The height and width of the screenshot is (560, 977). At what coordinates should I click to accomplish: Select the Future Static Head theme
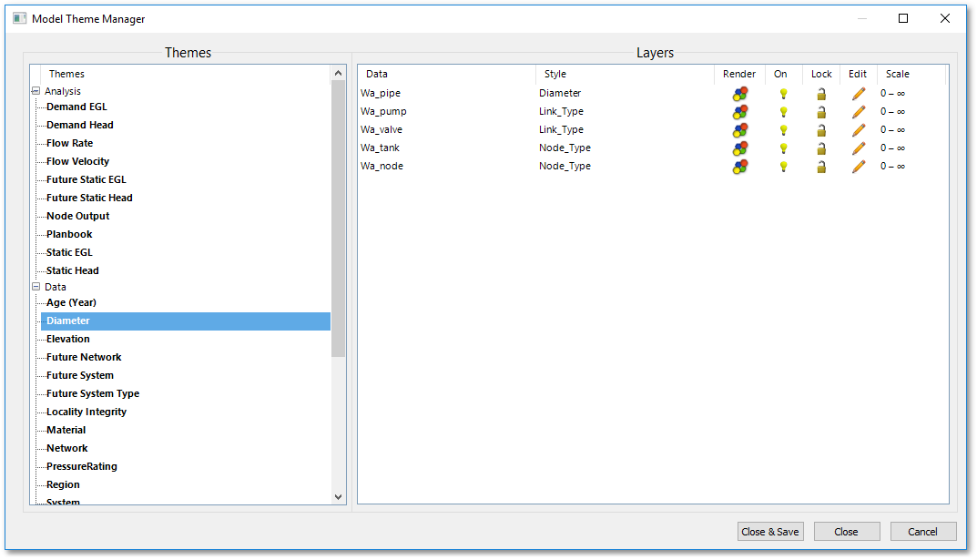pos(89,198)
